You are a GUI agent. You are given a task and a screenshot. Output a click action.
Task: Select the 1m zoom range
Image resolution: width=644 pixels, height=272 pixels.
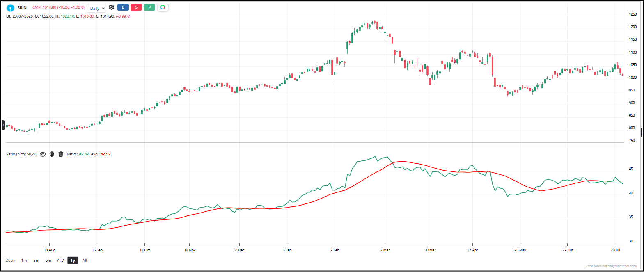24,261
